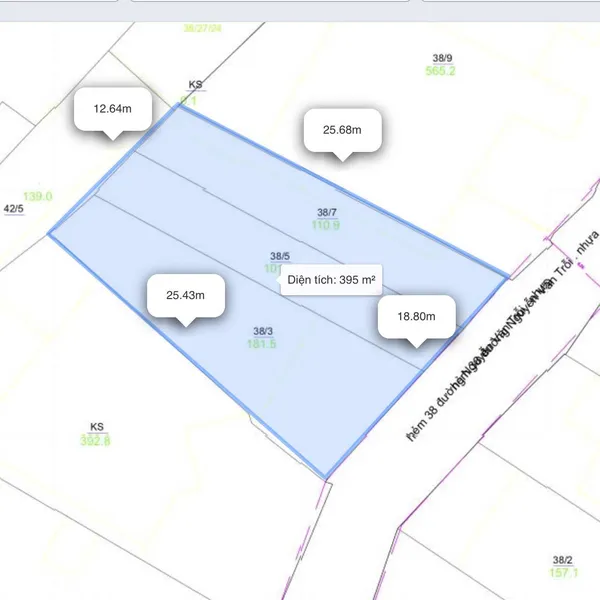The width and height of the screenshot is (600, 600).
Task: Click the green 36/27/24 label at top
Action: (202, 29)
